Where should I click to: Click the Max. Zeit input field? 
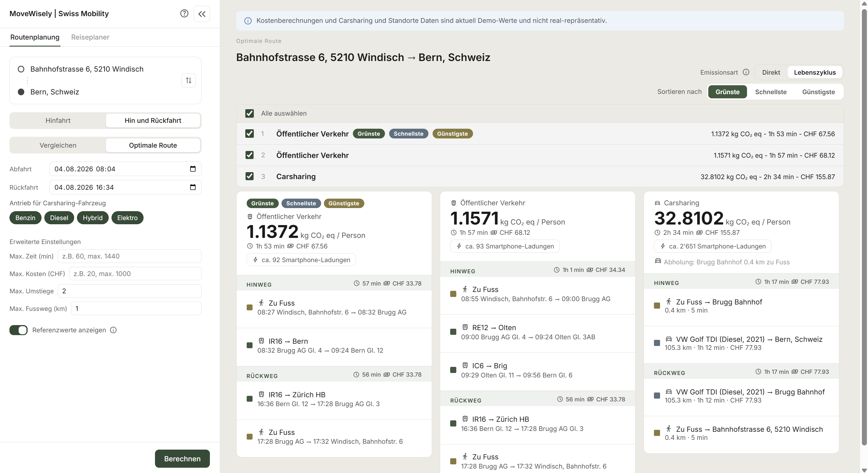click(129, 256)
